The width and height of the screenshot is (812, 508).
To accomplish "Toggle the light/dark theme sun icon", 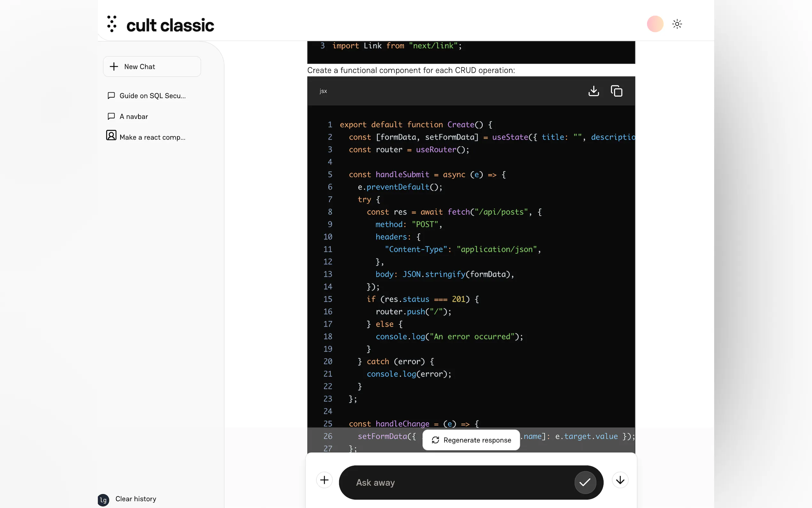I will [677, 24].
